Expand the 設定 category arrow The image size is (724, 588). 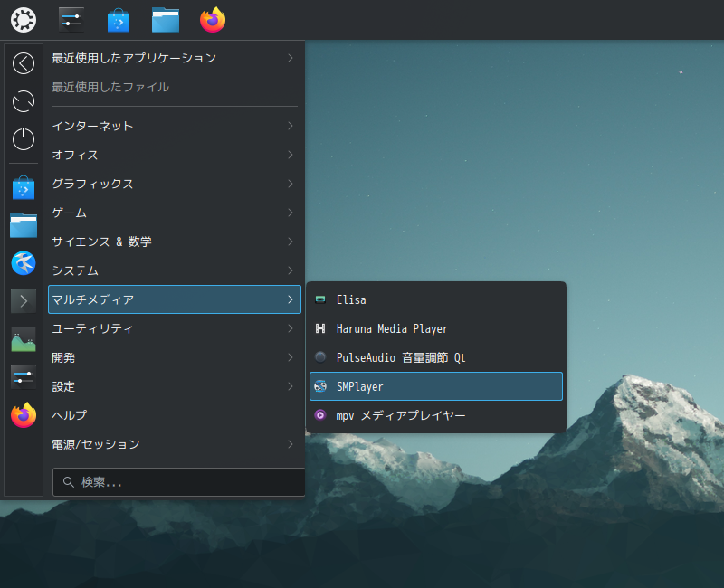(x=290, y=386)
